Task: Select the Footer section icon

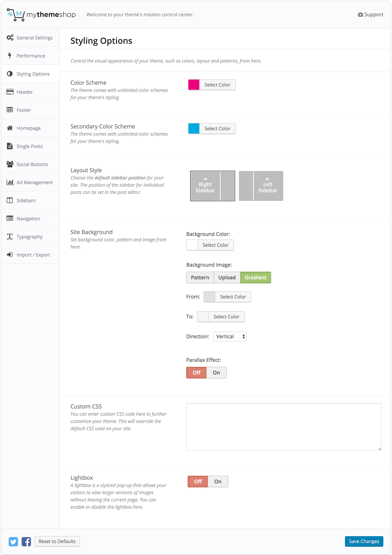Action: 10,110
